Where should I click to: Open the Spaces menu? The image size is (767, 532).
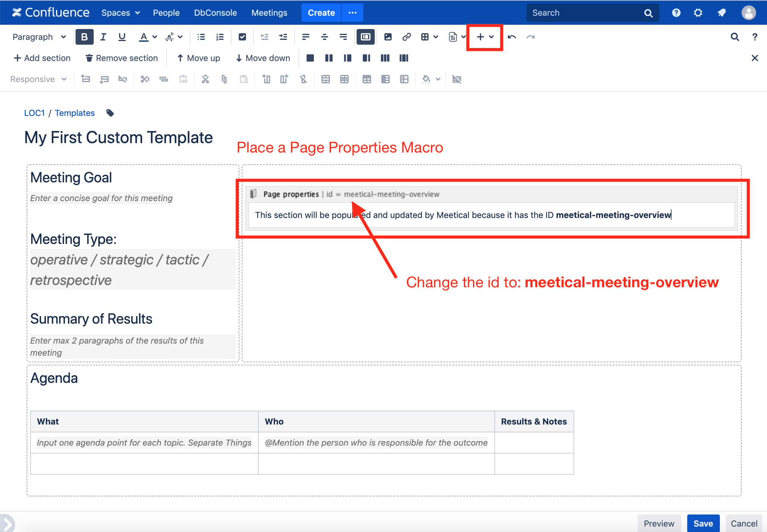pos(121,13)
